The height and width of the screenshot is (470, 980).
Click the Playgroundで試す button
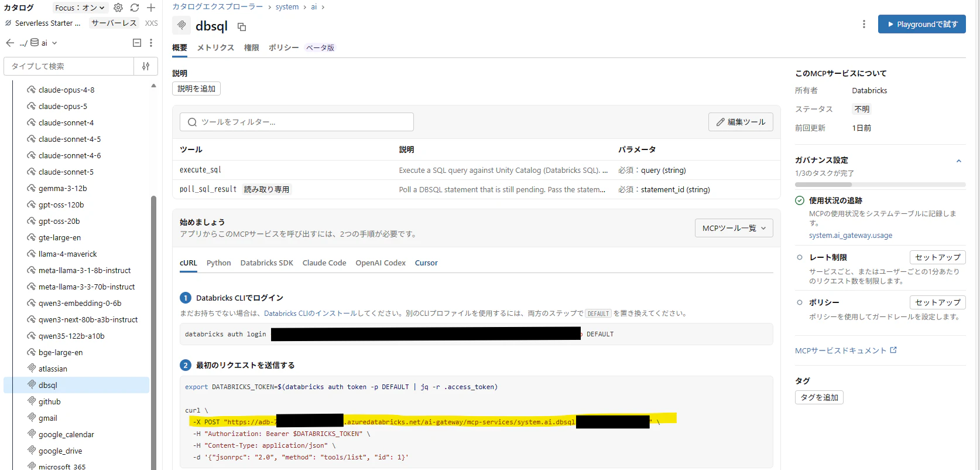point(922,24)
